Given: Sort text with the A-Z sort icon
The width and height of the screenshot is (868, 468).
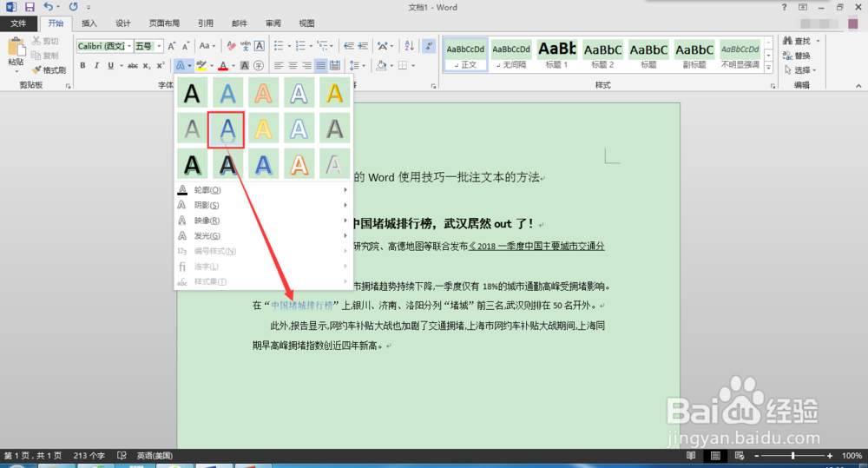Looking at the screenshot, I should [409, 46].
